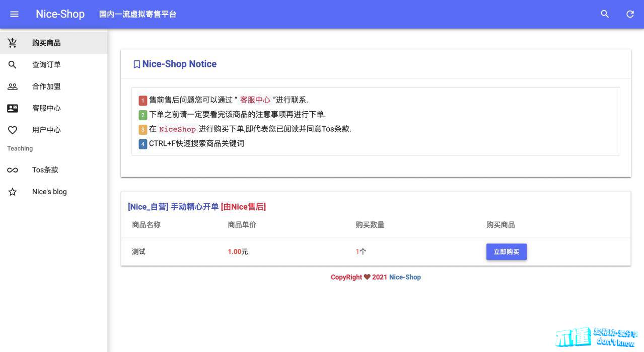Click the 客服中心 link in notice
The height and width of the screenshot is (352, 644).
(255, 100)
